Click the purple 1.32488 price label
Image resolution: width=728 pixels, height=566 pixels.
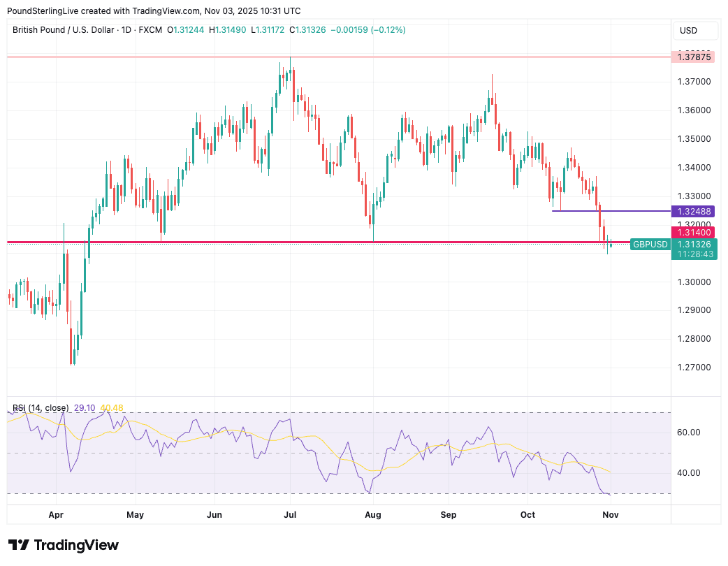point(694,211)
